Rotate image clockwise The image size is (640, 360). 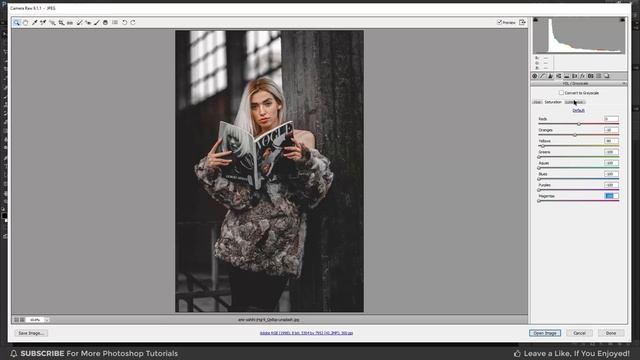(x=133, y=22)
